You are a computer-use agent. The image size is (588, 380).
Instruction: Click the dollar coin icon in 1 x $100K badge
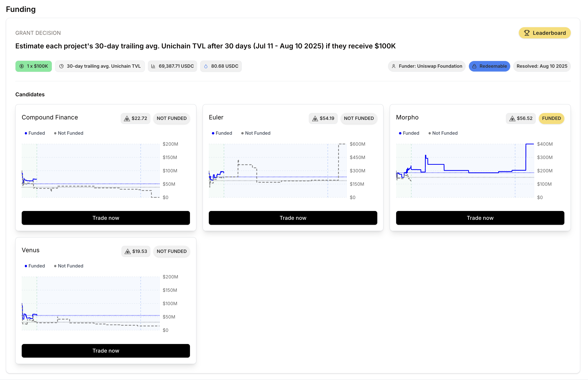[22, 66]
